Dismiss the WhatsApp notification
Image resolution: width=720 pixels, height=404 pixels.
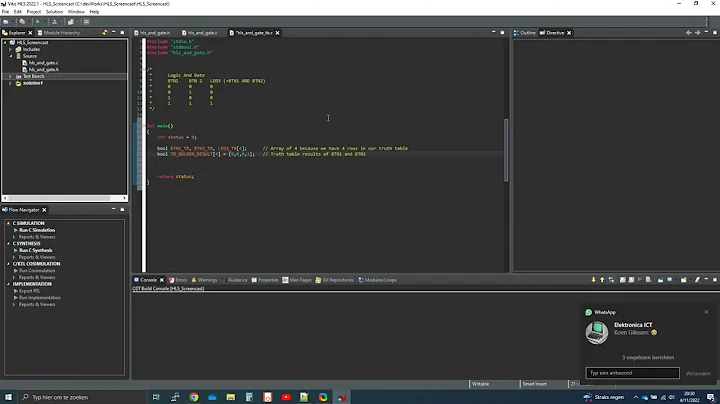[706, 312]
